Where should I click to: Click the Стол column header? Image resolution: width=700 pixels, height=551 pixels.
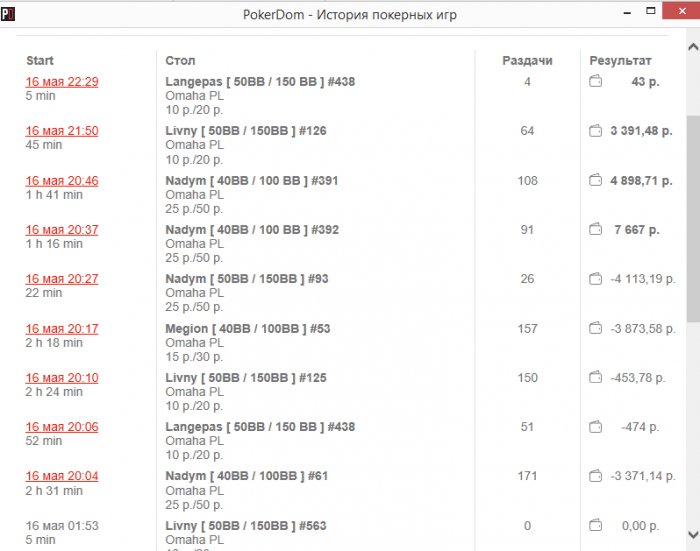(180, 61)
